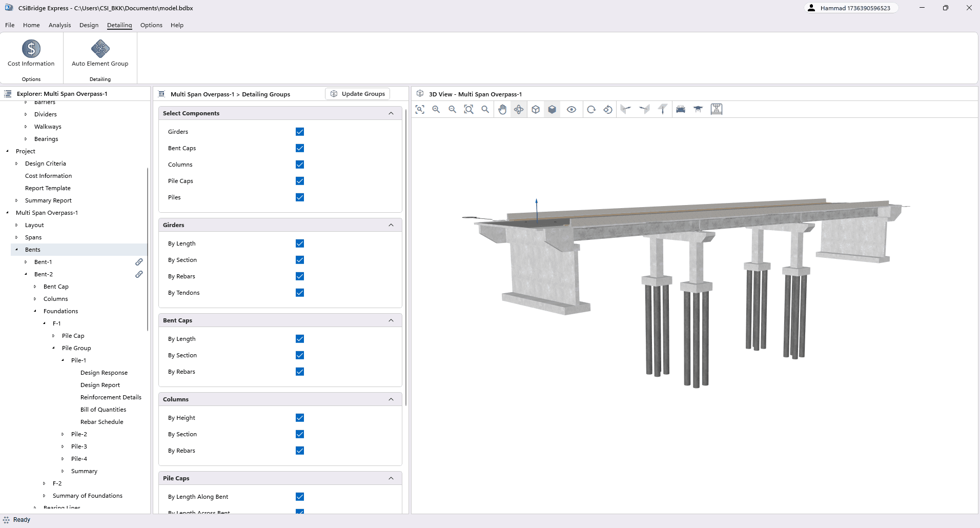Click the Detailing Groups panel vertical scrollbar
980x528 pixels.
[x=406, y=256]
